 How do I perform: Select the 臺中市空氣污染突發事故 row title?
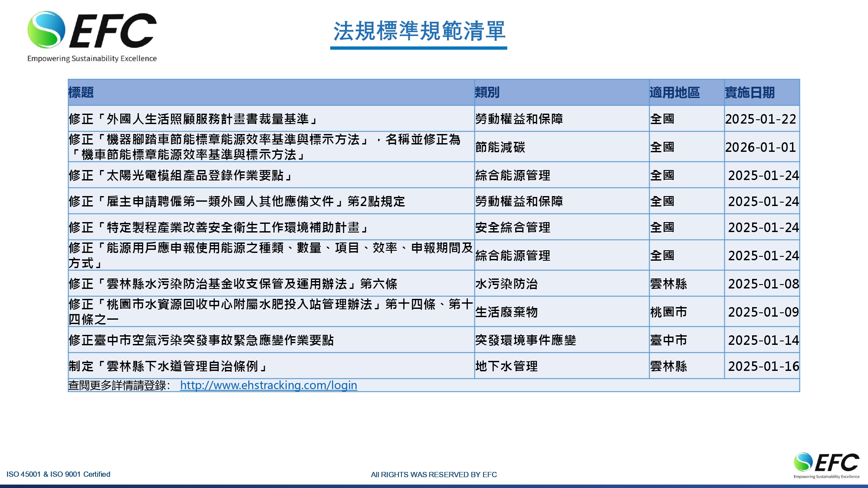pyautogui.click(x=201, y=340)
